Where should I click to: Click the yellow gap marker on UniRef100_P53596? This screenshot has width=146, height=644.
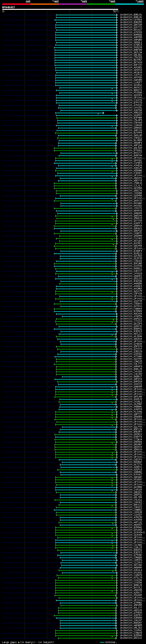point(112,93)
